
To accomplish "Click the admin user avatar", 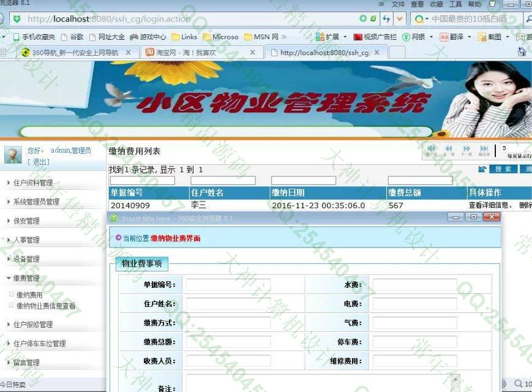I will pos(13,155).
